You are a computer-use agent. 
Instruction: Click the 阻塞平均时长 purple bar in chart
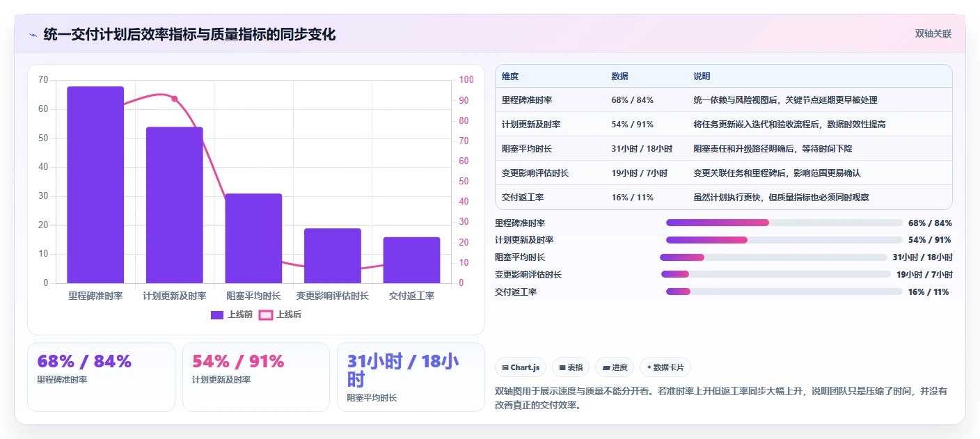(x=253, y=239)
